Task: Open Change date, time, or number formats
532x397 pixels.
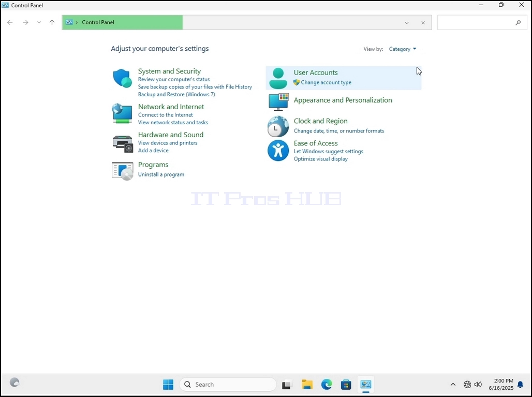Action: click(339, 131)
